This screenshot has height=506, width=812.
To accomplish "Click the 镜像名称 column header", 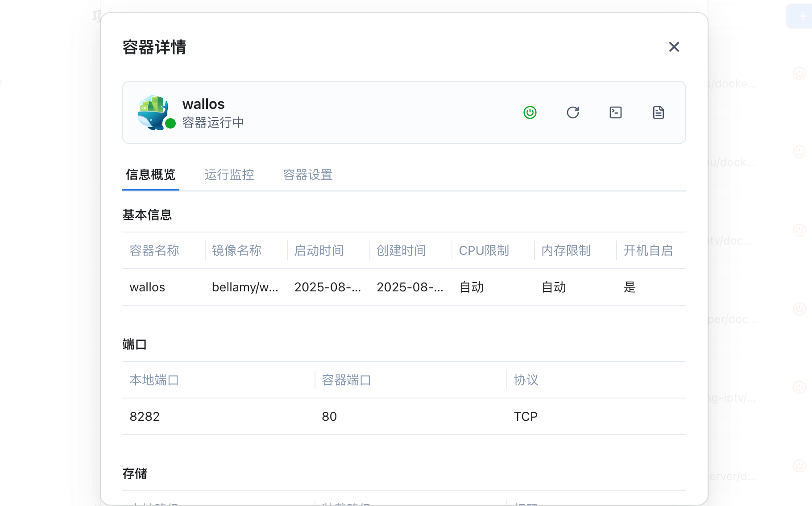I will [x=236, y=250].
